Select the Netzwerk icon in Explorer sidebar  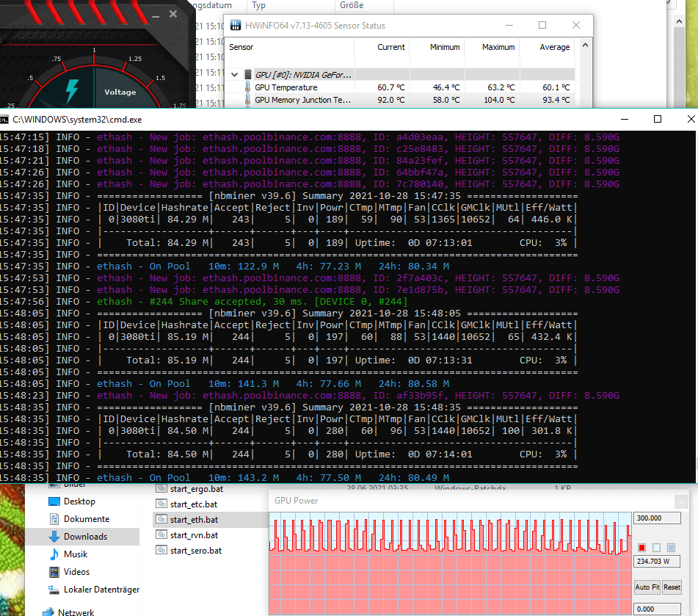point(48,612)
